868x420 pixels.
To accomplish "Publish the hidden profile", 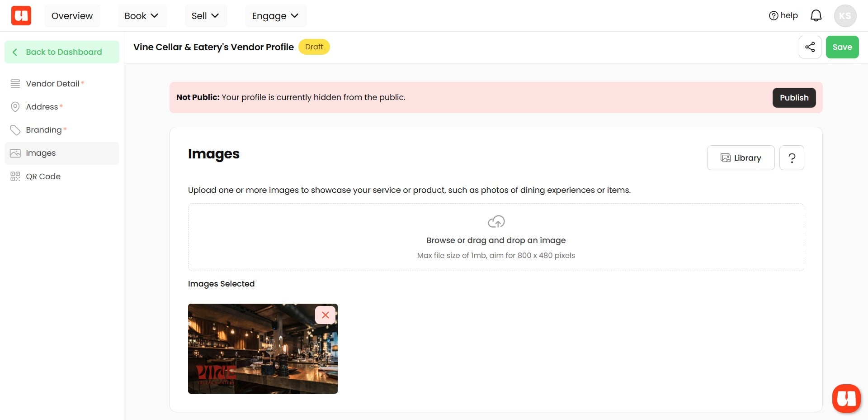I will pyautogui.click(x=794, y=97).
